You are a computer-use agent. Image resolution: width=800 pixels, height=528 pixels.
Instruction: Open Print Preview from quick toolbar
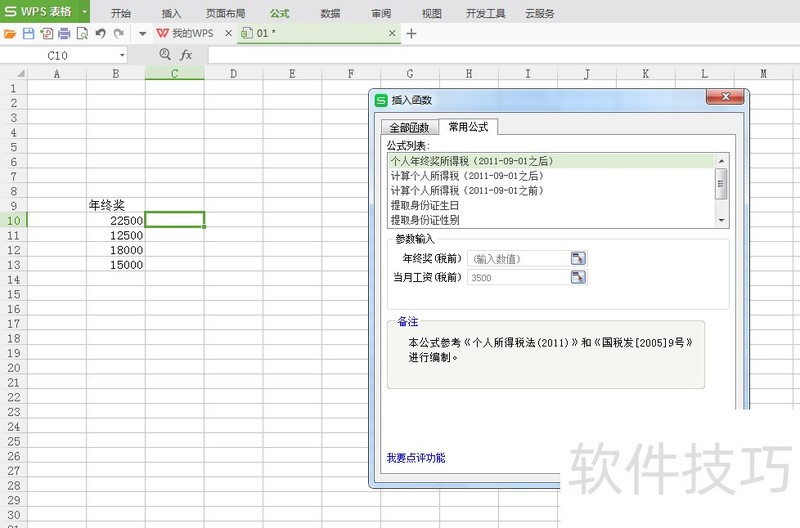click(82, 34)
